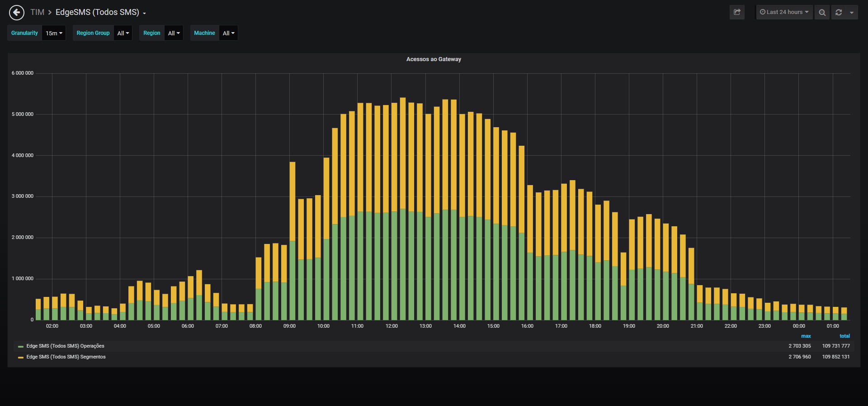Refresh the dashboard with the refresh icon
Image resolution: width=868 pixels, height=406 pixels.
point(839,12)
